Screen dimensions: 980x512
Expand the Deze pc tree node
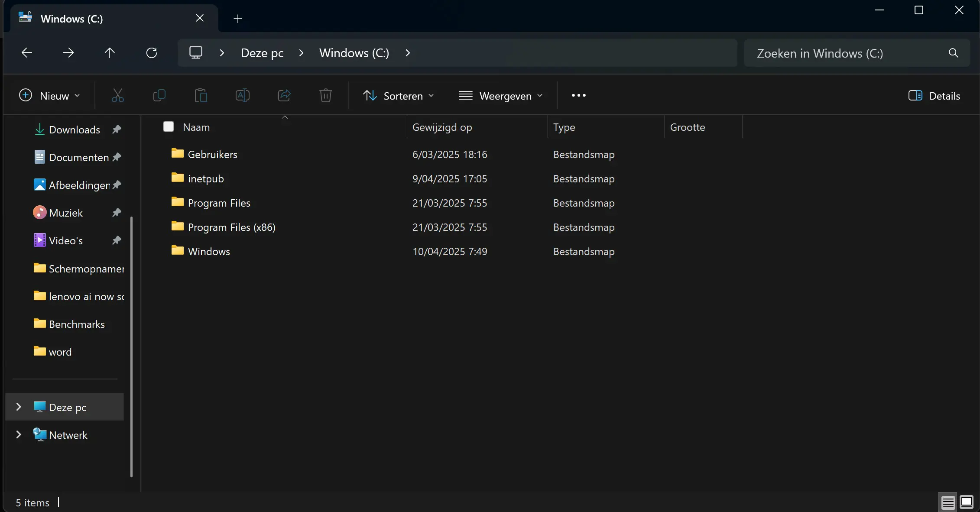click(x=19, y=407)
